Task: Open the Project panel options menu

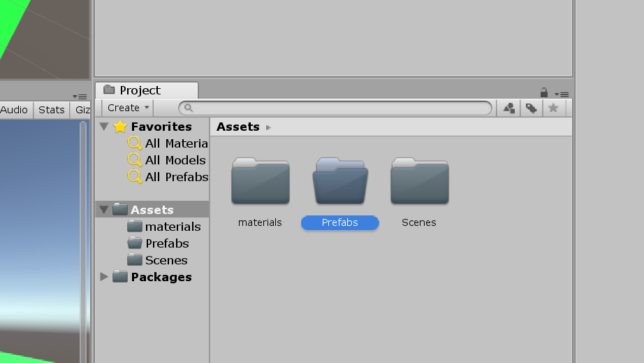Action: pos(562,93)
